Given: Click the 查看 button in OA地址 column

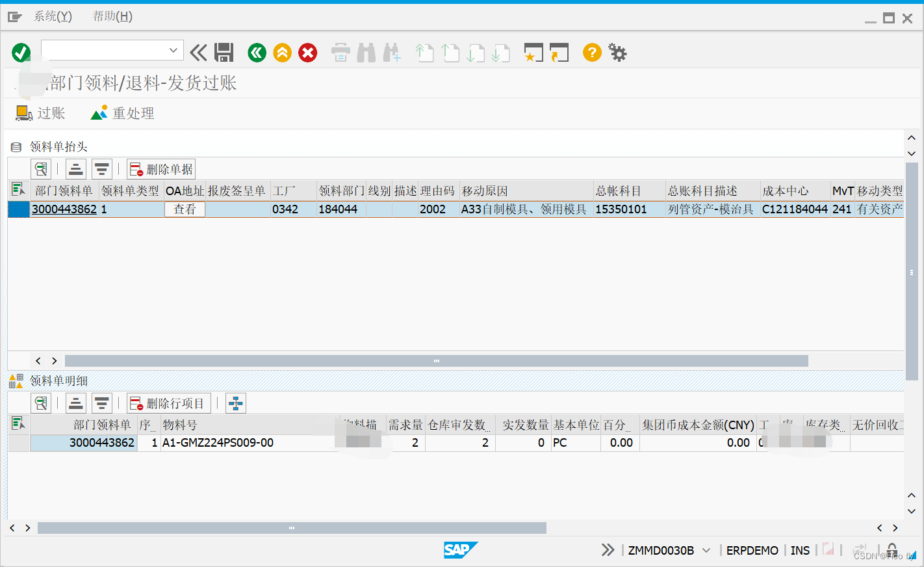Looking at the screenshot, I should coord(185,209).
